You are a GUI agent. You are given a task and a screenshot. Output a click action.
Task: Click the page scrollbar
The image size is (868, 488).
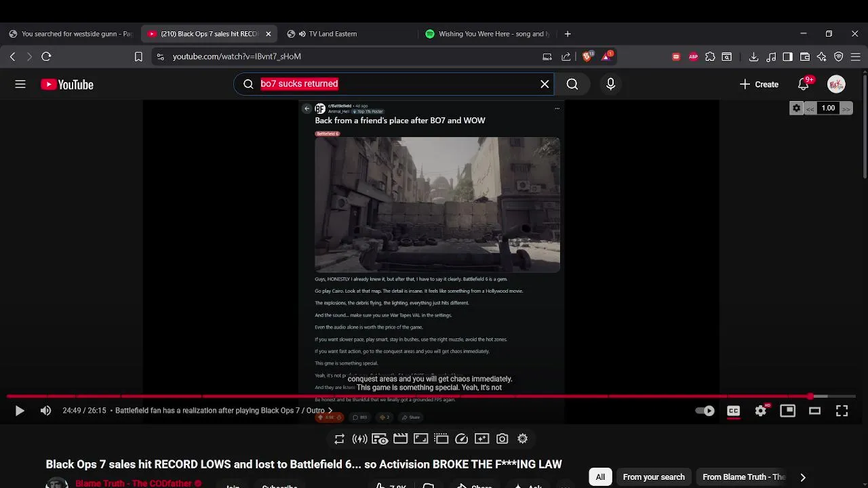(x=864, y=125)
